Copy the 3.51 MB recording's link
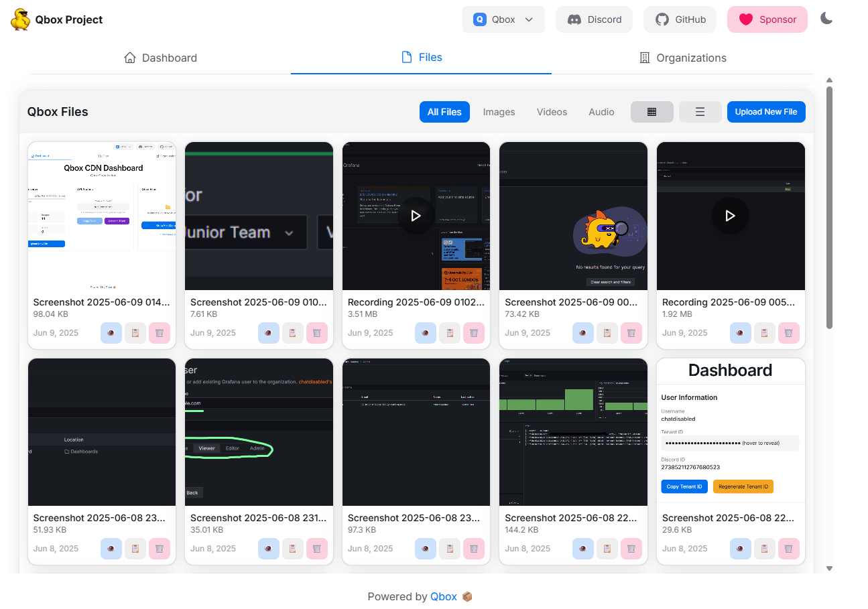Viewport: 868px width, 609px height. [450, 333]
